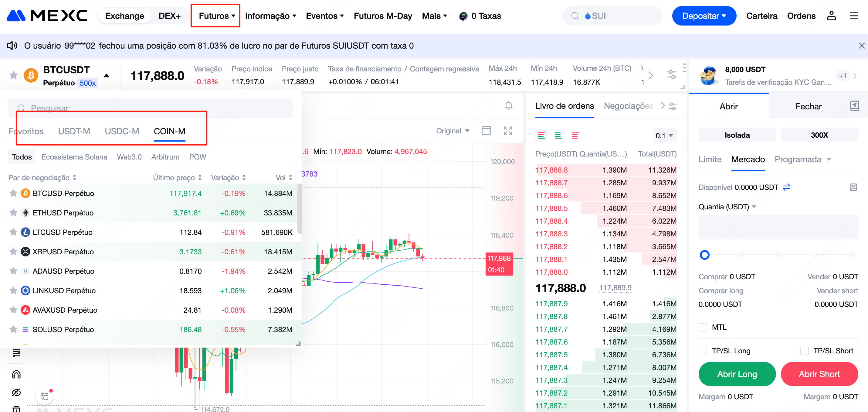Open the Carteira link

click(761, 16)
